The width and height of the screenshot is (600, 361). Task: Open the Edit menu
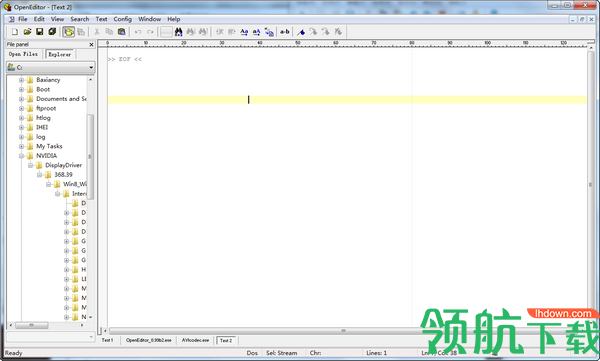pos(39,19)
